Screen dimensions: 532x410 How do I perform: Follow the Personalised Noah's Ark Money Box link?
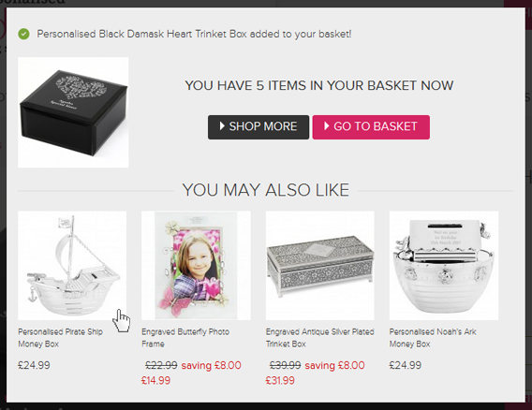[x=433, y=338]
